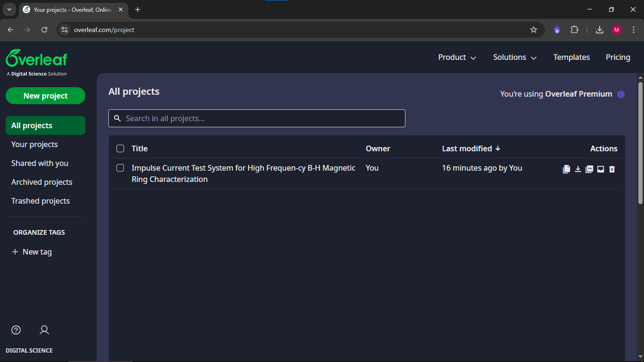Tick the Impulse Current project checkbox
Screen dimensions: 644x362
point(120,168)
